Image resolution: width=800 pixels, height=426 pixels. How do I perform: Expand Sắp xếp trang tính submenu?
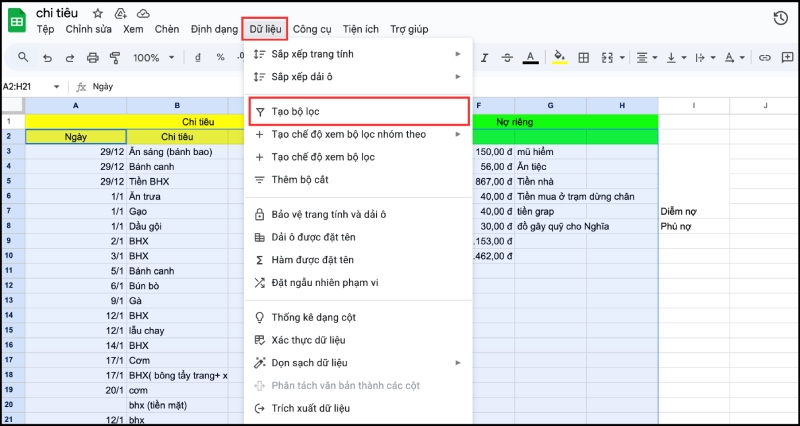(x=358, y=54)
